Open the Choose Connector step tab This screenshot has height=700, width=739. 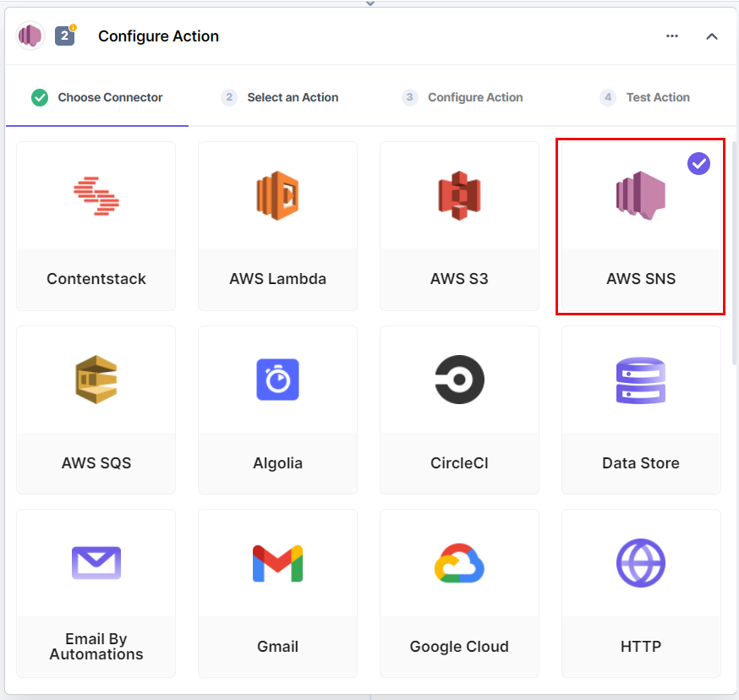point(97,97)
